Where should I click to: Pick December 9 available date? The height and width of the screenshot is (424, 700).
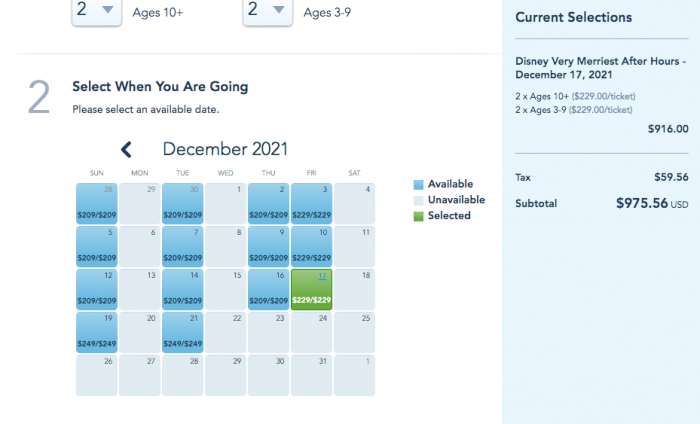[268, 245]
